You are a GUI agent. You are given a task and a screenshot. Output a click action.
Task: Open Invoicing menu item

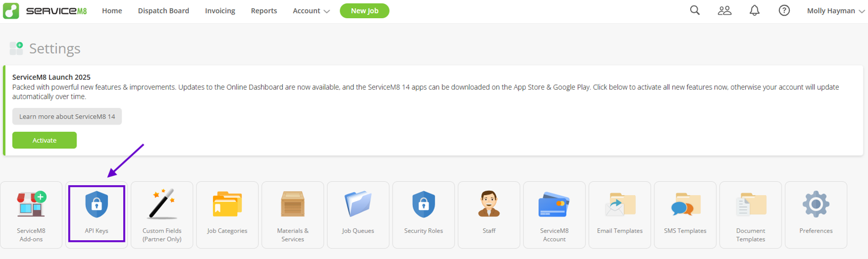click(x=220, y=10)
